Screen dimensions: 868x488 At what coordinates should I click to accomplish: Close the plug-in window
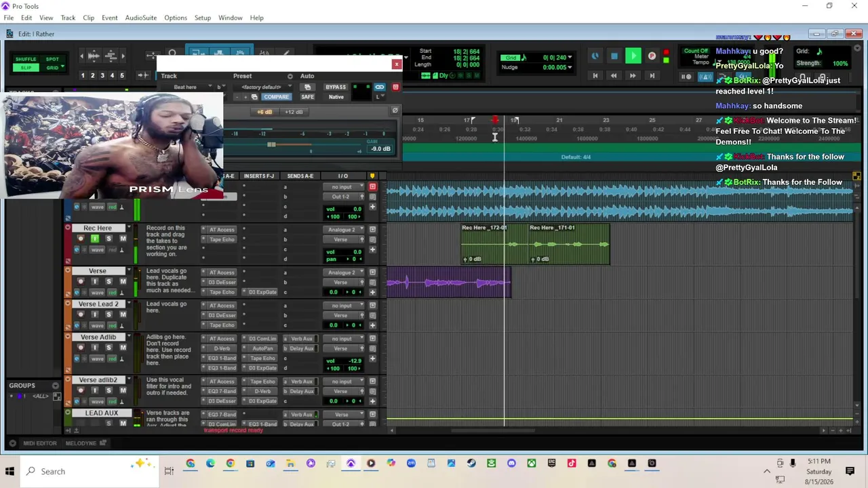pyautogui.click(x=397, y=64)
